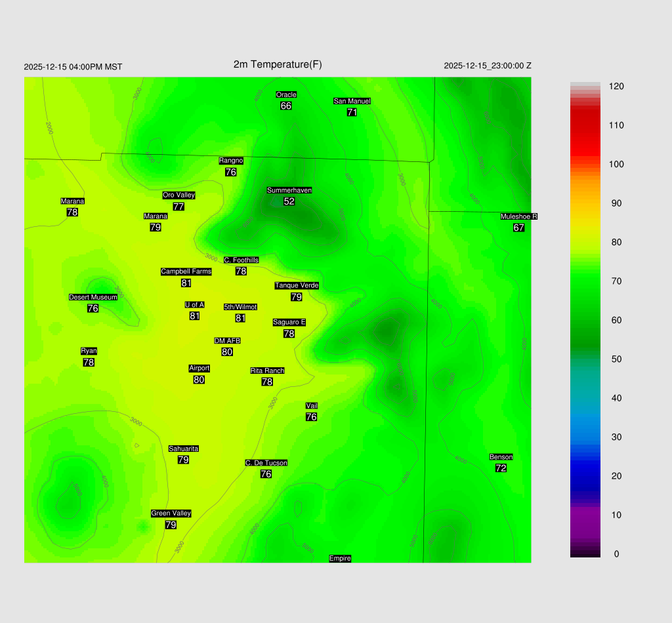Pick the blue color at 30 on colorbar
Screen dimensions: 672x623
(585, 437)
